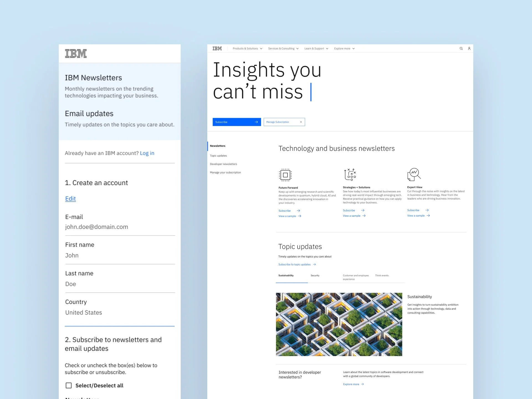The height and width of the screenshot is (399, 532).
Task: Click the Edit link under Create an account
Action: (x=70, y=199)
